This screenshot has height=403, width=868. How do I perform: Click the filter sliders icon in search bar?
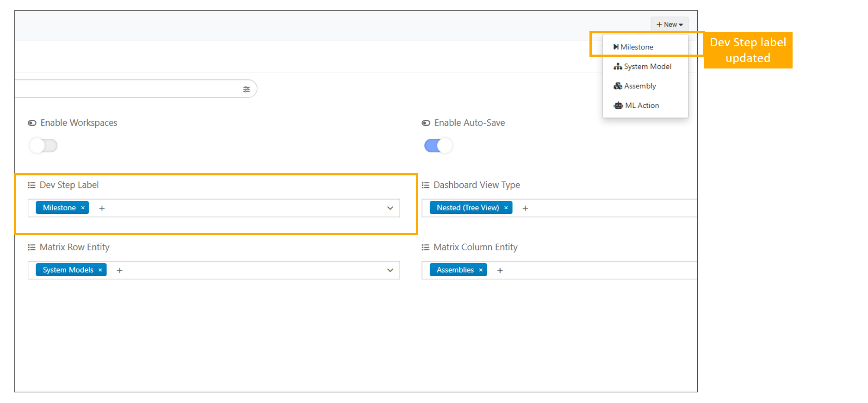pyautogui.click(x=246, y=89)
